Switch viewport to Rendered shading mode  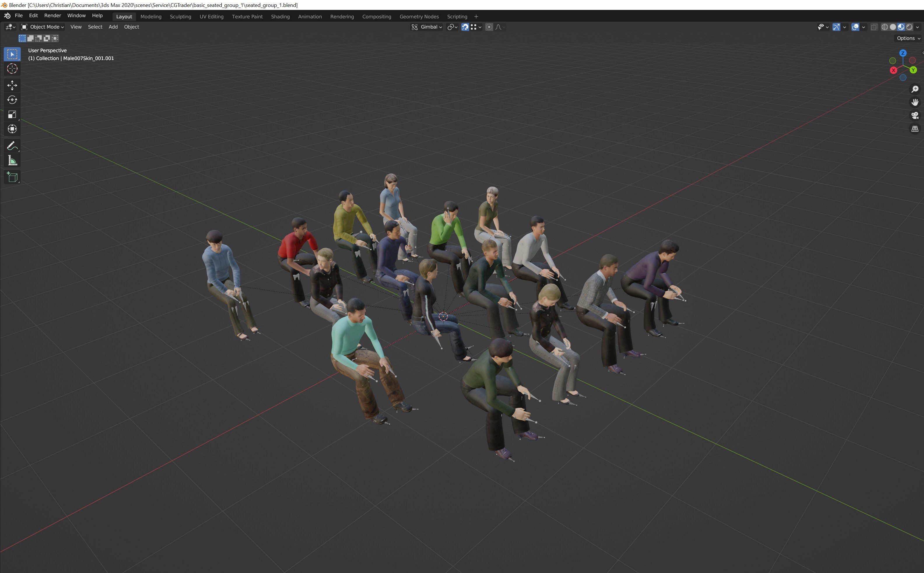click(x=909, y=27)
